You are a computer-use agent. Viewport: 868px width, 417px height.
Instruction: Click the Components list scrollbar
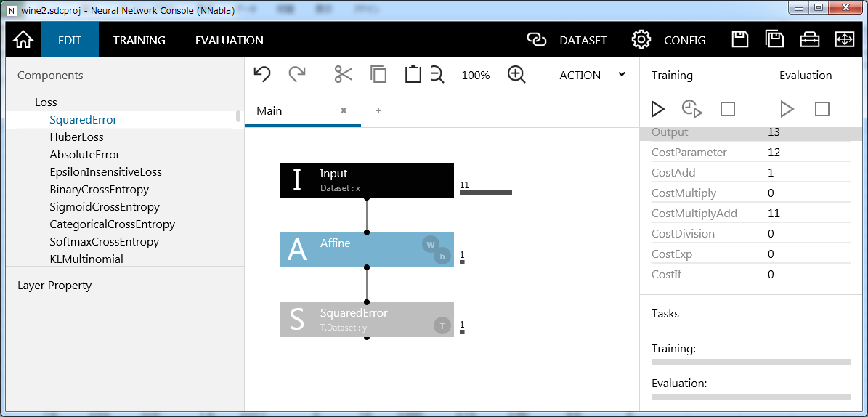pyautogui.click(x=238, y=116)
